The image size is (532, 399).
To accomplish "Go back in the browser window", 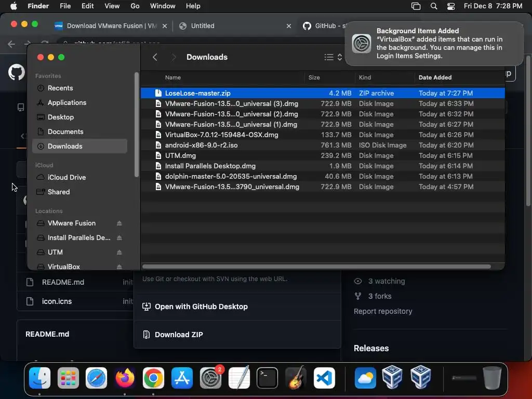I will pyautogui.click(x=11, y=44).
